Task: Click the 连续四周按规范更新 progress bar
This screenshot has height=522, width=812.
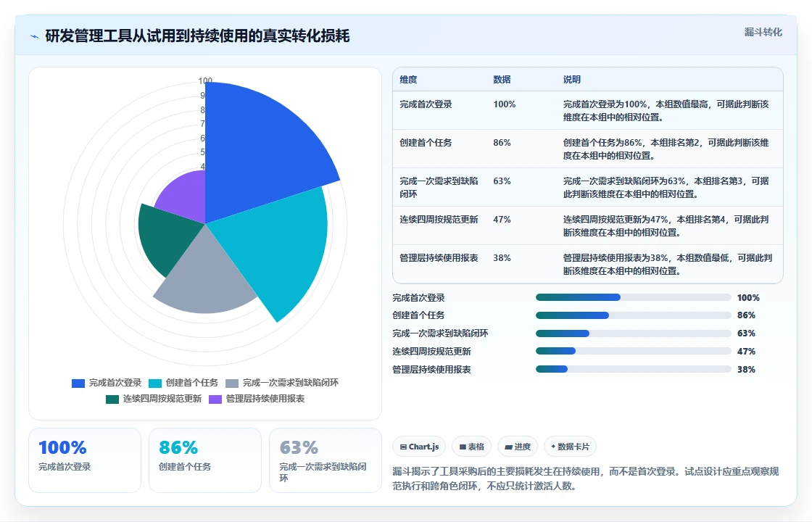Action: click(x=634, y=351)
